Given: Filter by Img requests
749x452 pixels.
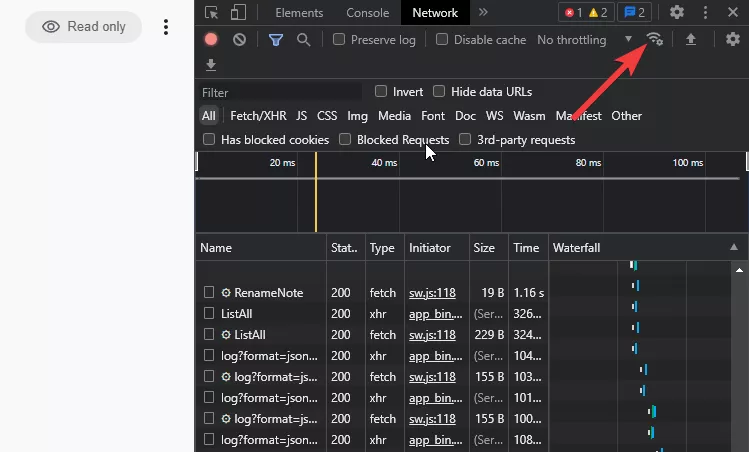Looking at the screenshot, I should click(x=357, y=116).
